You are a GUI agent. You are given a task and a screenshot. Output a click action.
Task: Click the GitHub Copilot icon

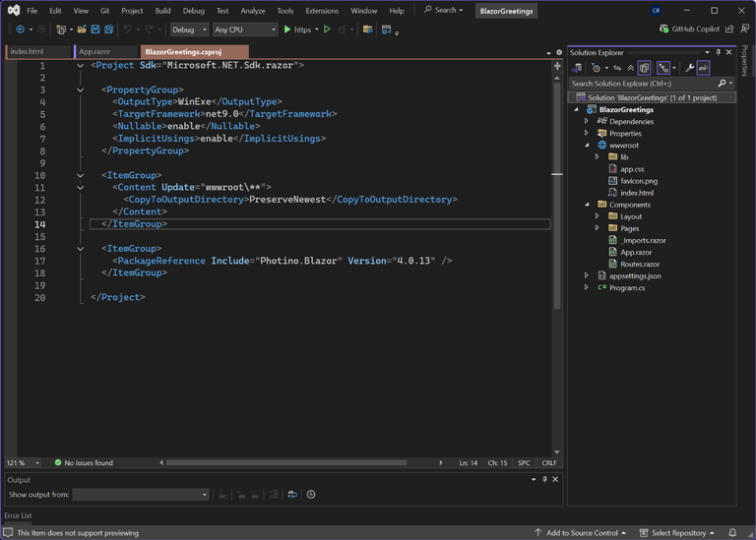(665, 30)
